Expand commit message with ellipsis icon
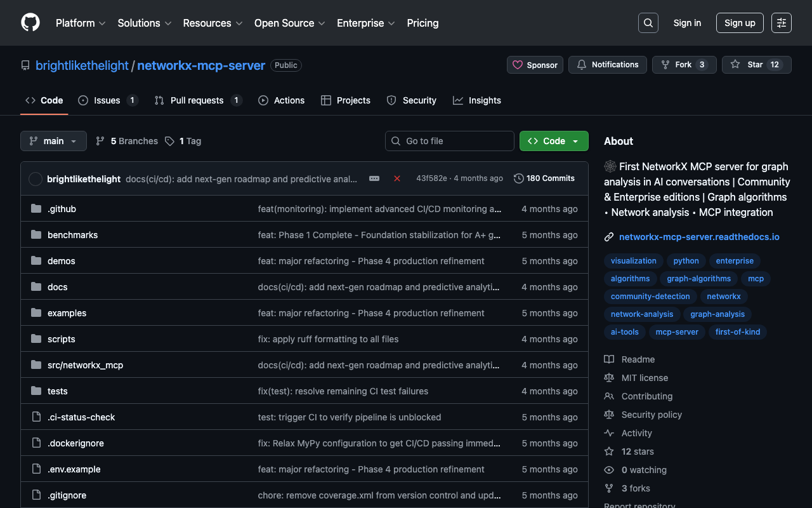The image size is (812, 508). tap(374, 178)
